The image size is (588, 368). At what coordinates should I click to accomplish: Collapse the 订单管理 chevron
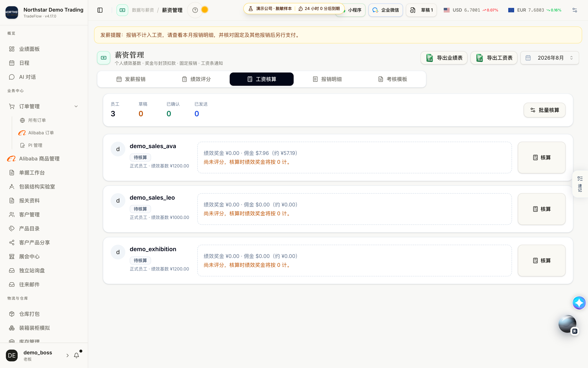click(76, 106)
